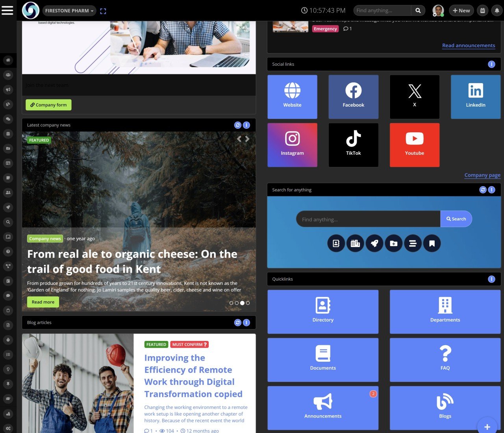This screenshot has height=433, width=504.
Task: Expand the FIRESTONE PHARM company selector
Action: [x=69, y=11]
